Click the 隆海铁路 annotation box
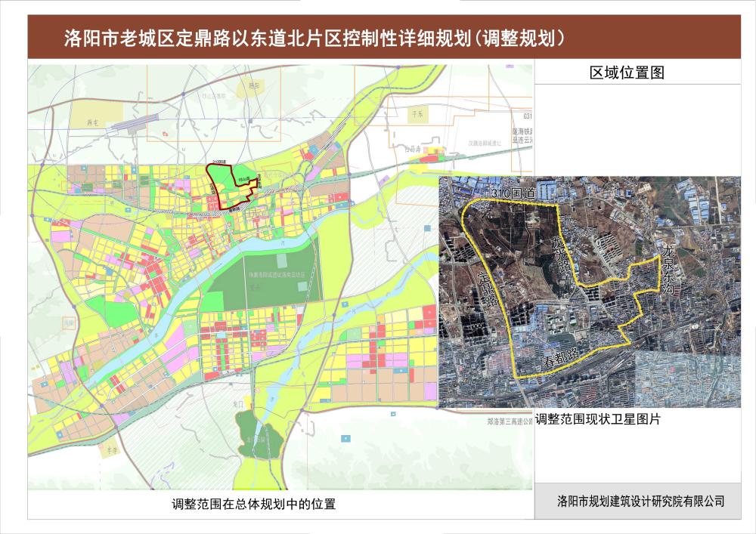The width and height of the screenshot is (756, 534). [x=524, y=132]
